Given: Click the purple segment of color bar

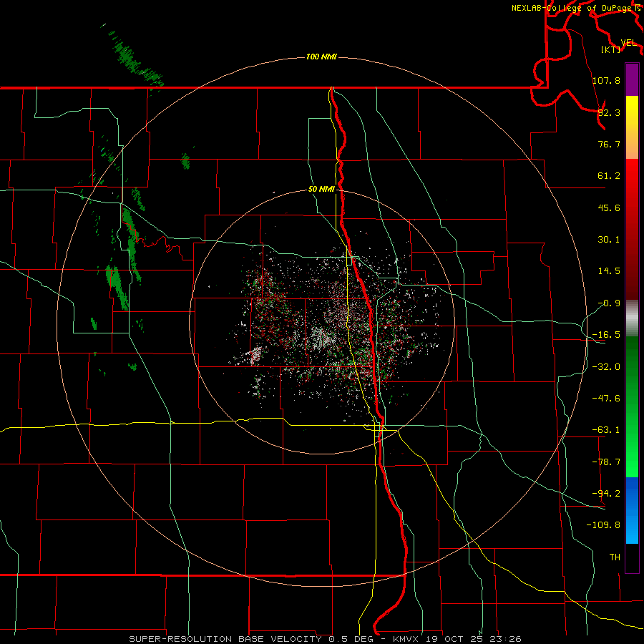Looking at the screenshot, I should (632, 80).
